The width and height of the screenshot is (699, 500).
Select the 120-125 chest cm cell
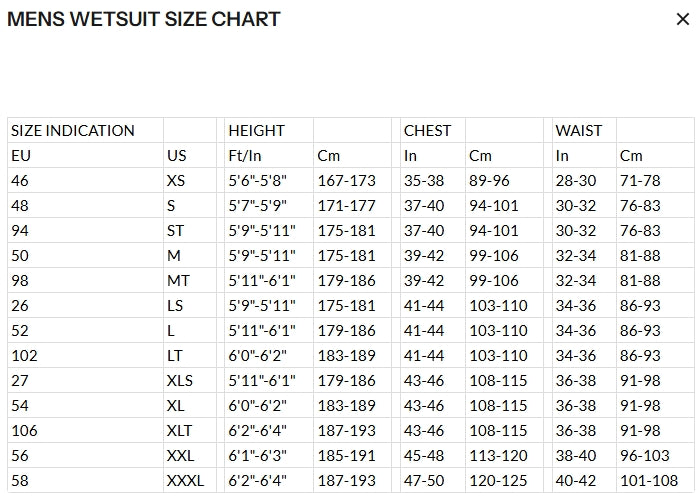click(504, 480)
